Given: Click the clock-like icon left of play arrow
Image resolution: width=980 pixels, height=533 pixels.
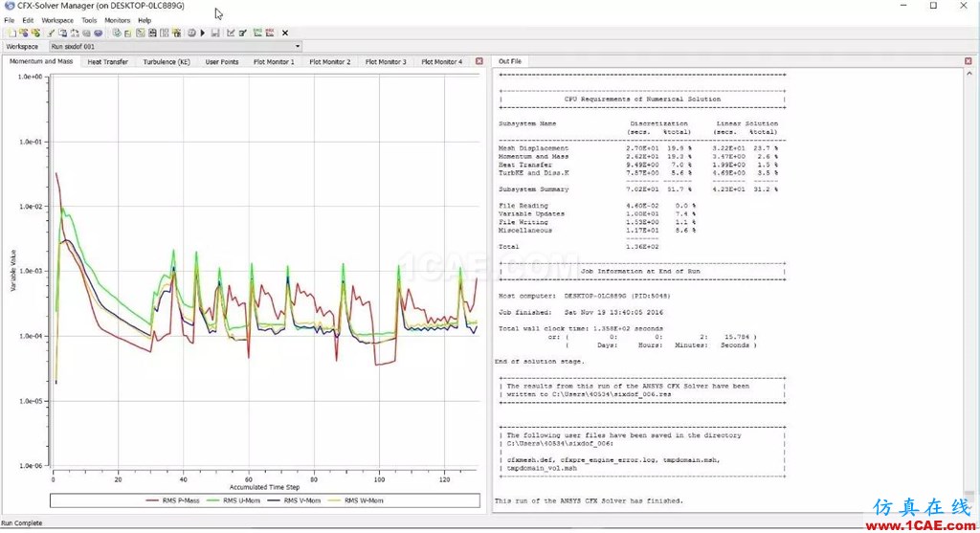Looking at the screenshot, I should 191,33.
